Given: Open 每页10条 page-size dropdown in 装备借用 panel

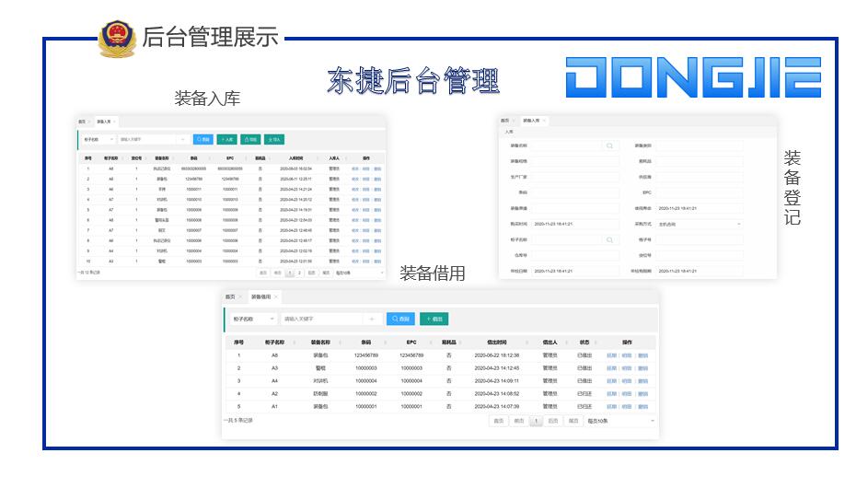Looking at the screenshot, I should click(621, 421).
